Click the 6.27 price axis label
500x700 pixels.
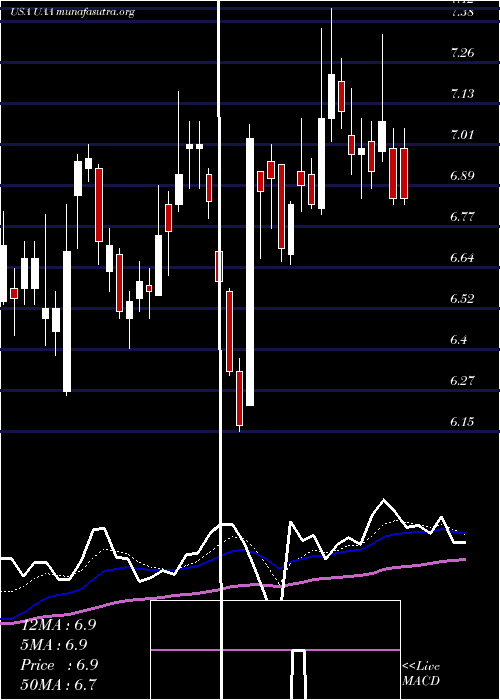click(462, 381)
